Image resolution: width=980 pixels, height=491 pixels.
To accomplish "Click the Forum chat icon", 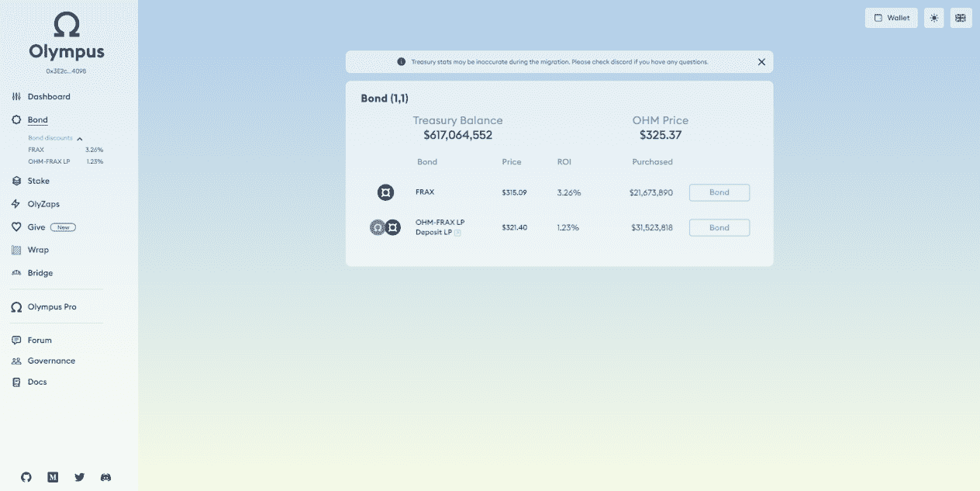I will coord(16,341).
